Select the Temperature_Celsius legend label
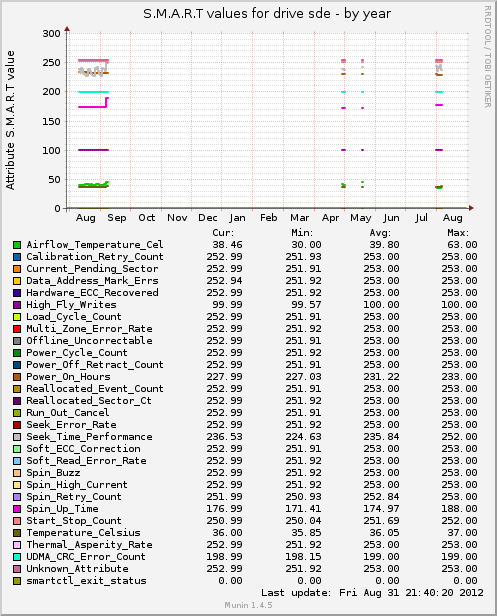The width and height of the screenshot is (497, 616). click(x=83, y=533)
